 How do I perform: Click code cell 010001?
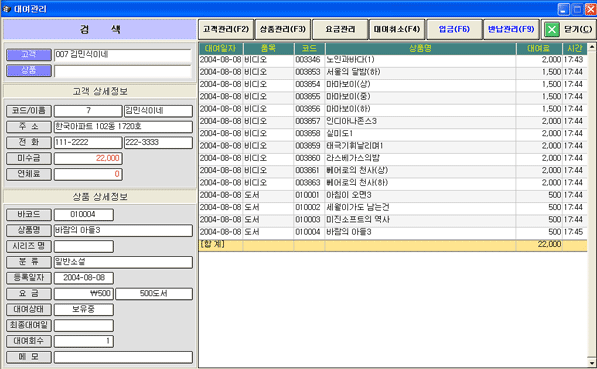308,195
